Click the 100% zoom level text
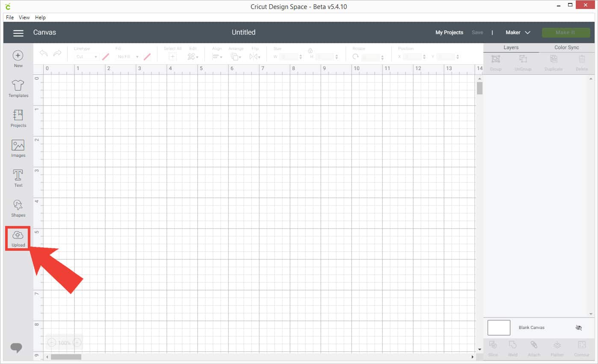Screen dimensions: 598x364 coord(64,343)
